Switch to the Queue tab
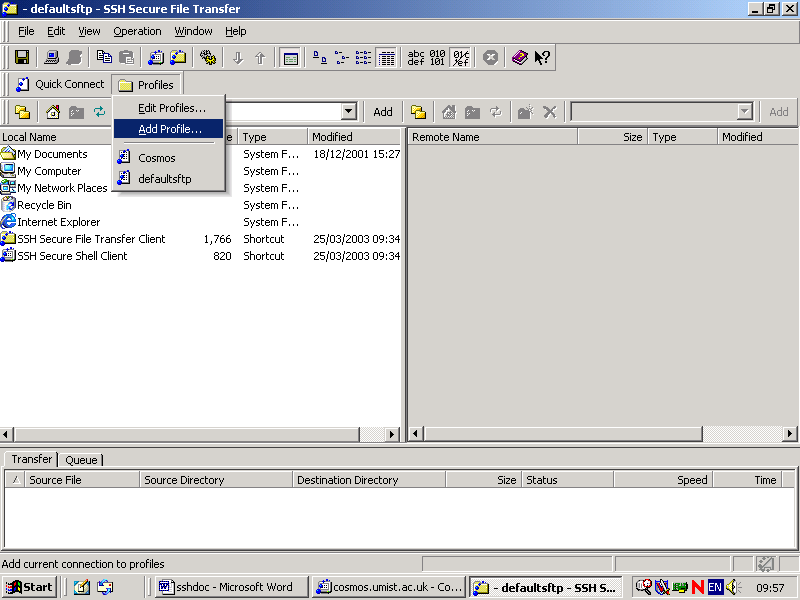The height and width of the screenshot is (600, 800). point(81,460)
